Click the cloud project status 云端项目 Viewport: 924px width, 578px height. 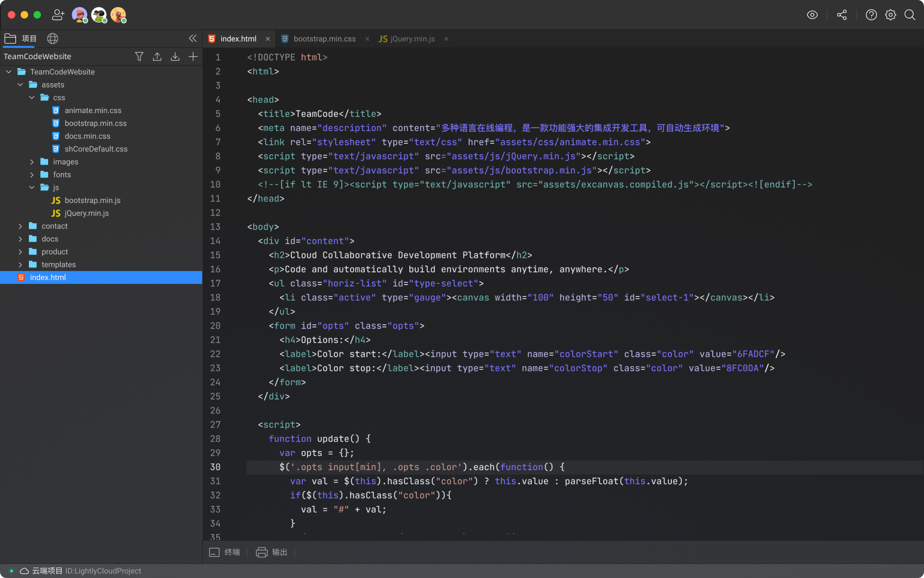(x=41, y=571)
